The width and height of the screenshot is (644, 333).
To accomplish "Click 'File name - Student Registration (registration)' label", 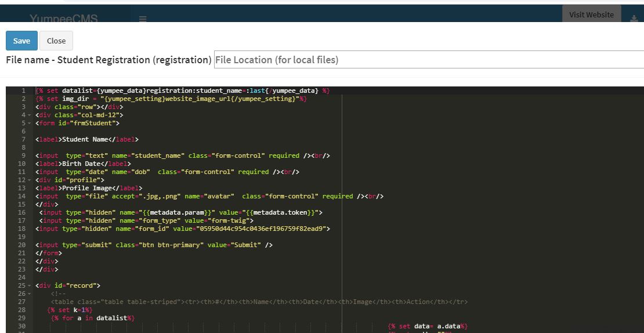I will (108, 60).
